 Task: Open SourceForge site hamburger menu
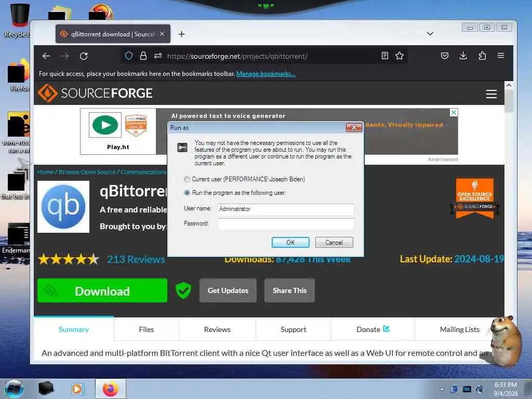(x=491, y=94)
